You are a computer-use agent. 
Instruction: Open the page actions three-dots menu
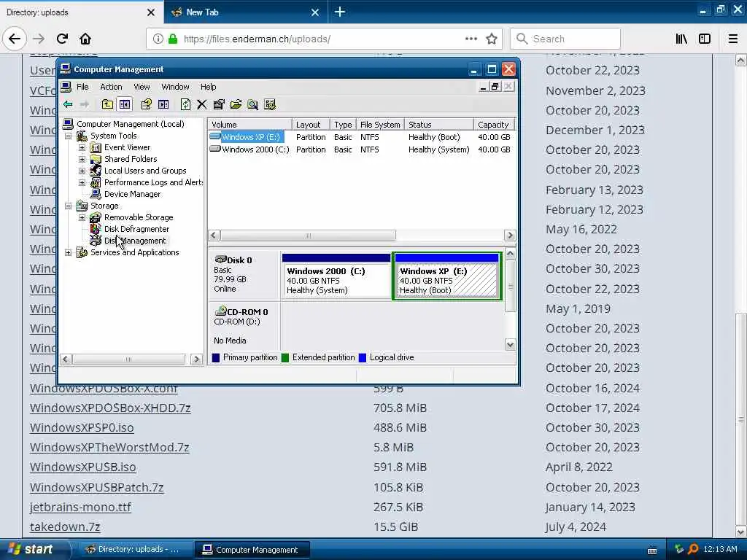pos(471,39)
